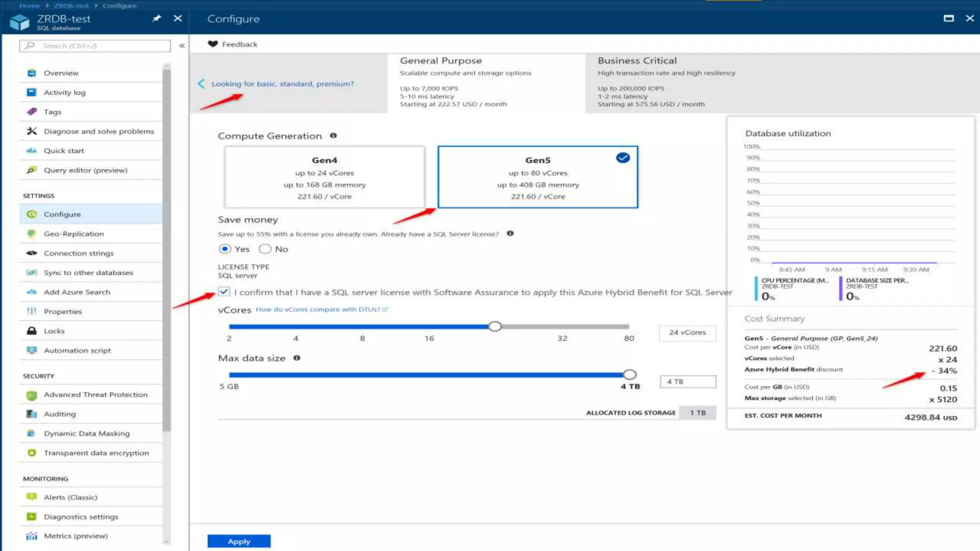Click the Sync to other databases icon
Screen dimensions: 980x551
[32, 273]
